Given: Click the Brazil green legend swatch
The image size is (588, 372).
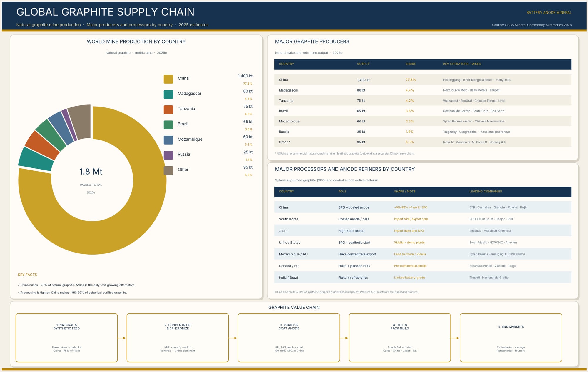Looking at the screenshot, I should tap(168, 125).
